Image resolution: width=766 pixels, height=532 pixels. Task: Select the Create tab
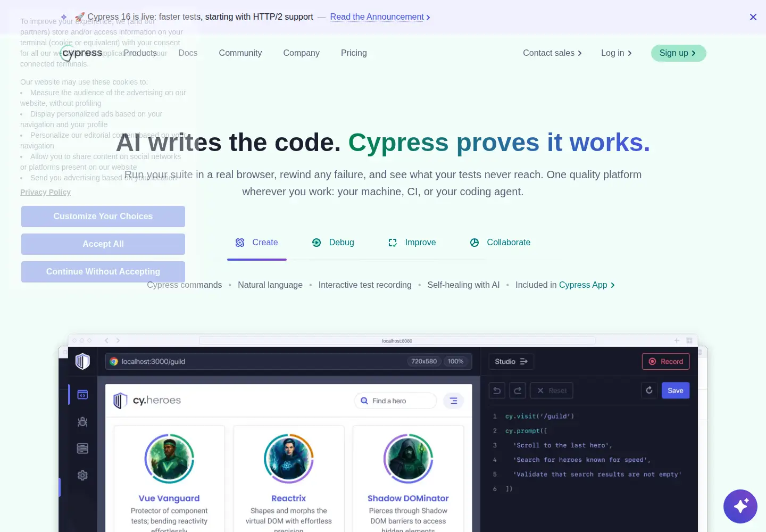[x=257, y=243]
